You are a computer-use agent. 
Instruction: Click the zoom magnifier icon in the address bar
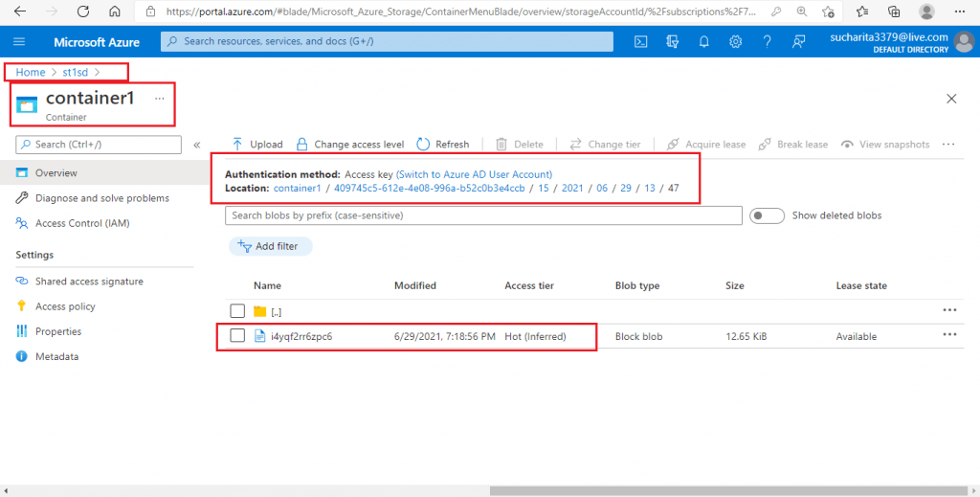pos(802,11)
